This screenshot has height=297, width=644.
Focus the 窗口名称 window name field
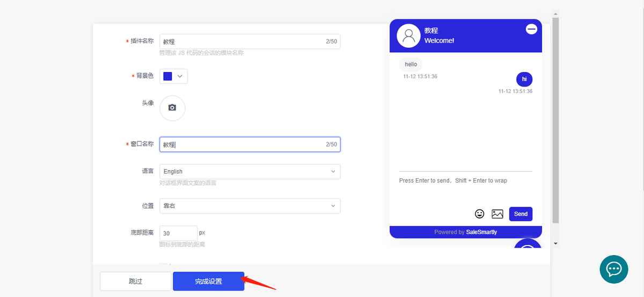click(250, 144)
